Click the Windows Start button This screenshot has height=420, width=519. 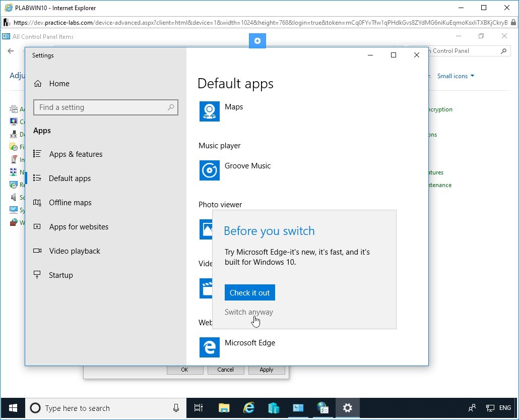[x=13, y=408]
